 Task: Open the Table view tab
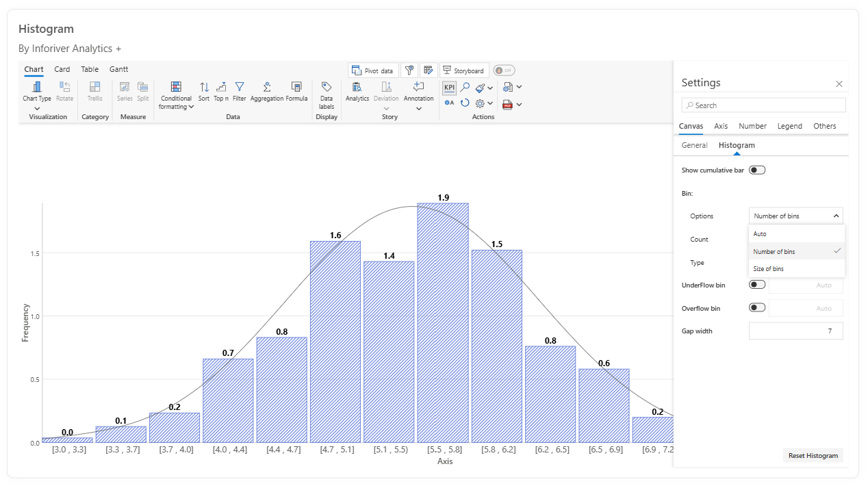click(x=90, y=69)
